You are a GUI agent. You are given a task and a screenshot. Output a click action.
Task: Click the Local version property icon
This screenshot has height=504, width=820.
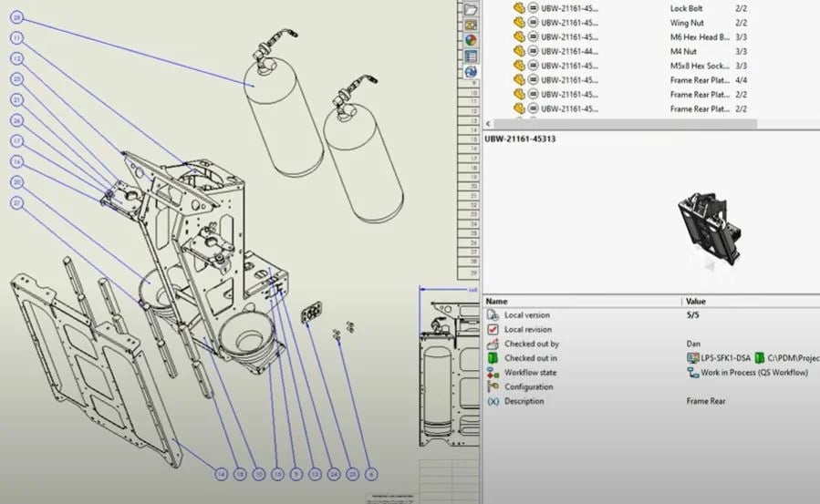coord(493,315)
